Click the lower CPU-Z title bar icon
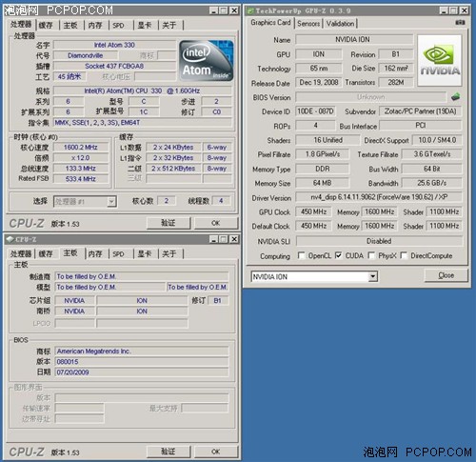476x462 pixels. [10, 239]
